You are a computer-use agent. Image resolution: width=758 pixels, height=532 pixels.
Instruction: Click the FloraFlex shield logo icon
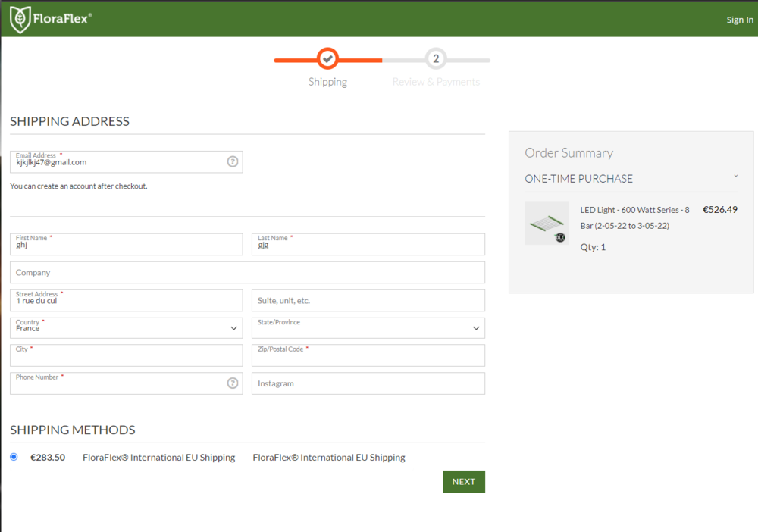[20, 20]
